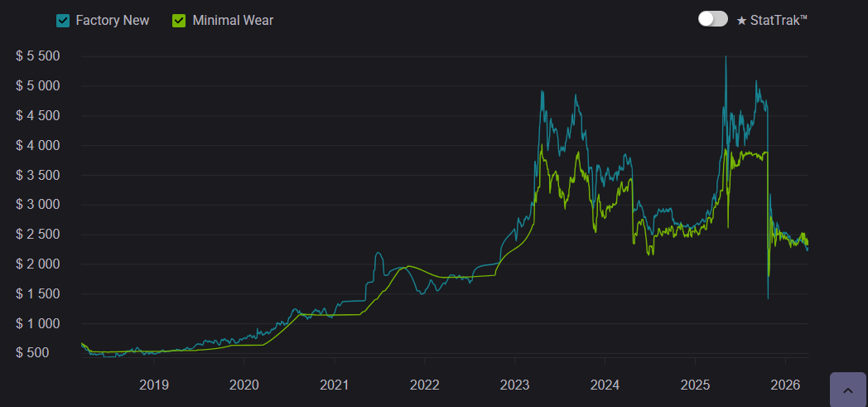Click the 2025 x-axis year label
The image size is (868, 407).
695,385
